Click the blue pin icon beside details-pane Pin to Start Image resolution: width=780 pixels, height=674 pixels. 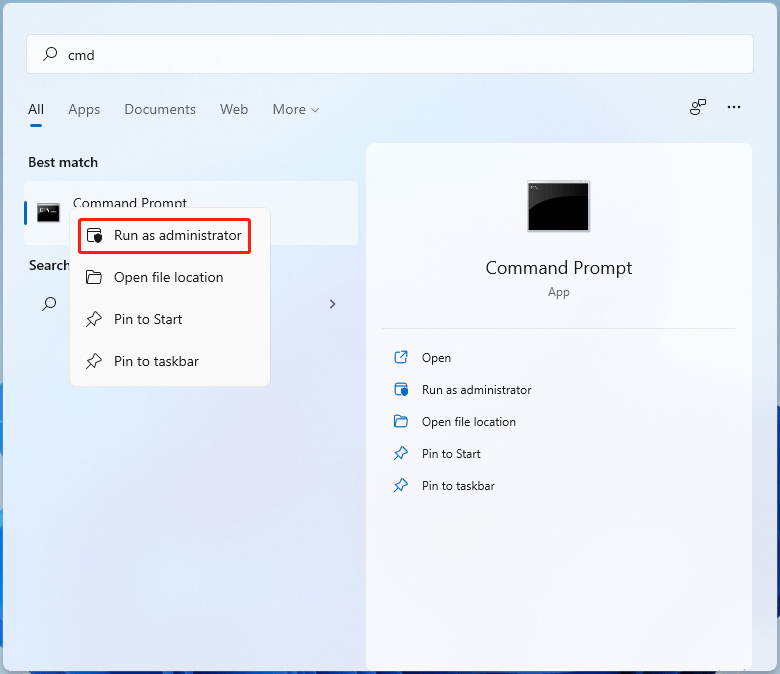(x=401, y=453)
